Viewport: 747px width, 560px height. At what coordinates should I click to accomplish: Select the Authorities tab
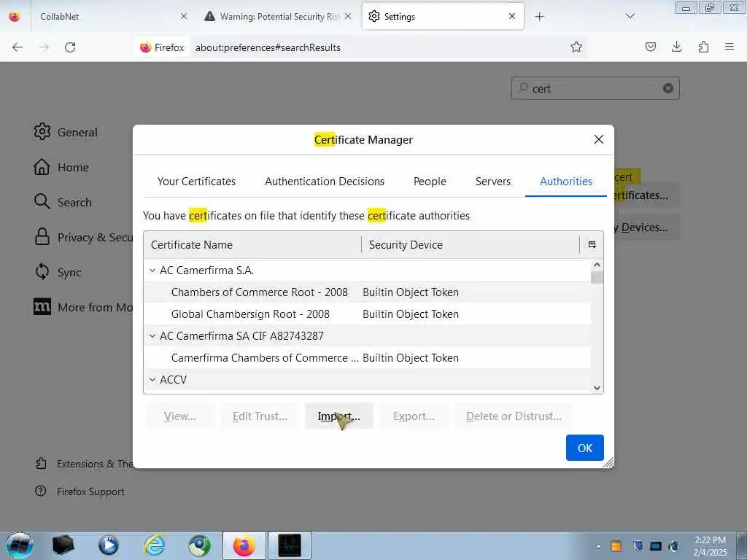(566, 182)
